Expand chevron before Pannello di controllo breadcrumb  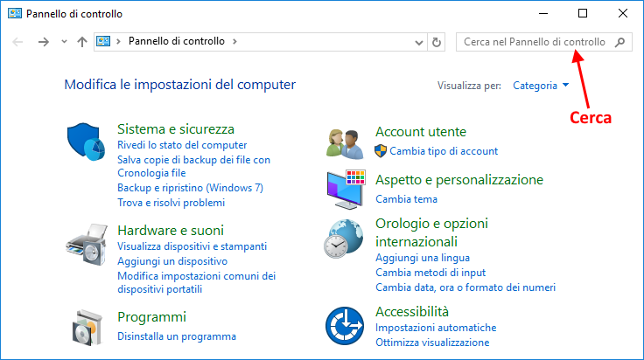[x=118, y=41]
